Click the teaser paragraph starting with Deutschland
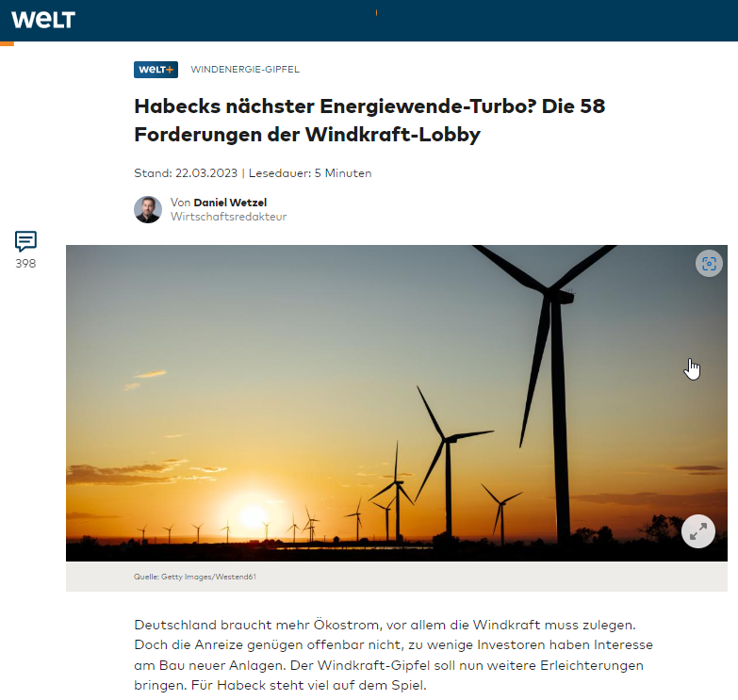This screenshot has height=700, width=738. (x=393, y=655)
